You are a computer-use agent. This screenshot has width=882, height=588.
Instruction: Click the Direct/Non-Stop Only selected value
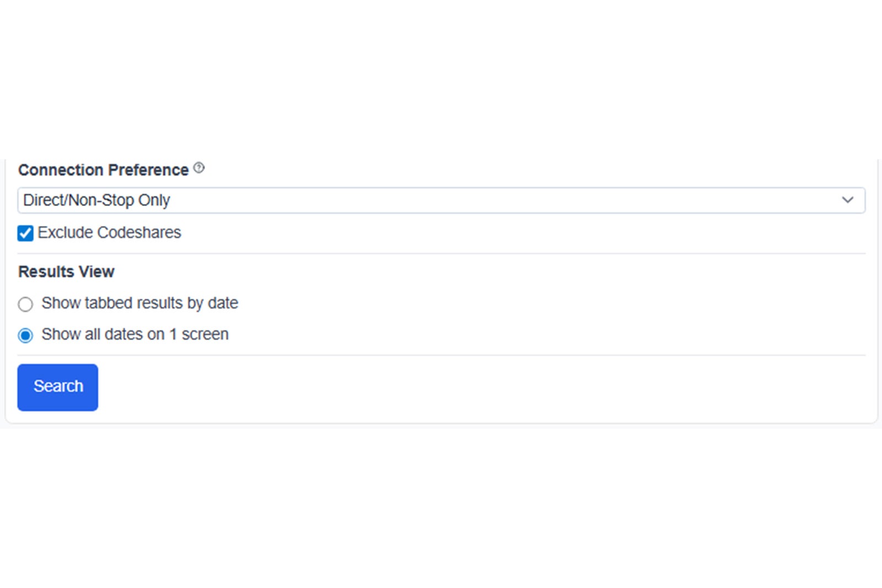[x=97, y=200]
